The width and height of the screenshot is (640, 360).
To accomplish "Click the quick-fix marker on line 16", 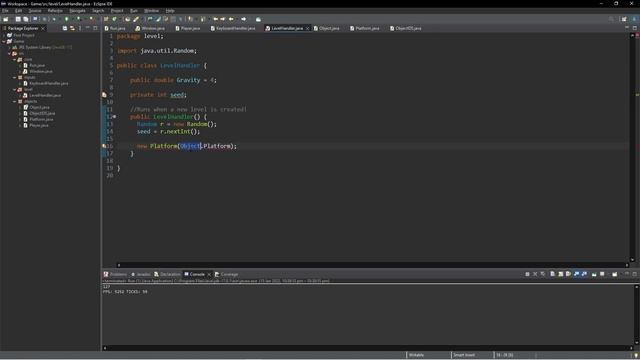I will [104, 146].
